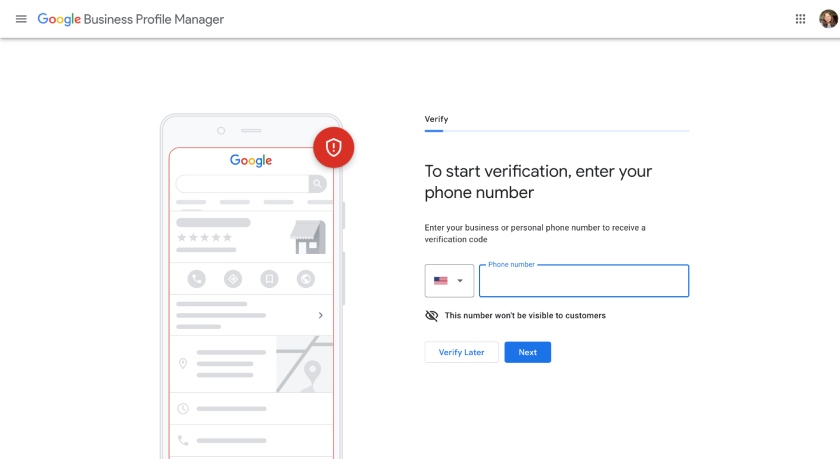This screenshot has height=459, width=840.
Task: Click the Verify Later button
Action: tap(461, 352)
